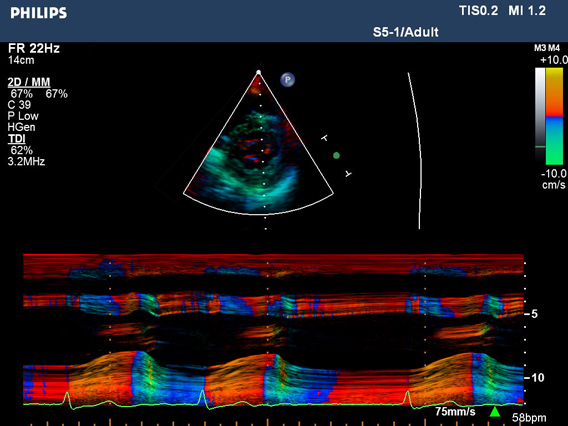Click the white M-mode cursor apex point
Image resolution: width=568 pixels, height=426 pixels.
point(259,72)
